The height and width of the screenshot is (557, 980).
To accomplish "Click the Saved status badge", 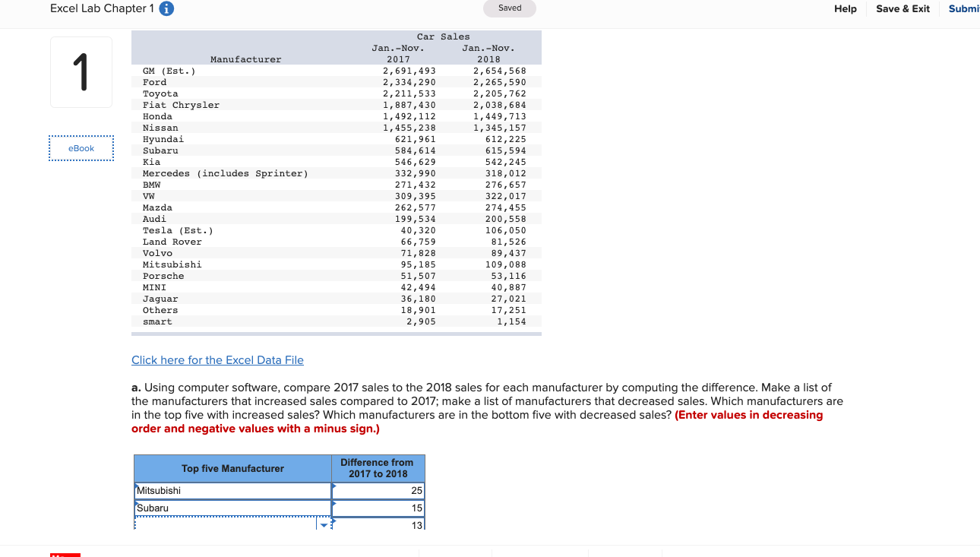I will click(510, 8).
